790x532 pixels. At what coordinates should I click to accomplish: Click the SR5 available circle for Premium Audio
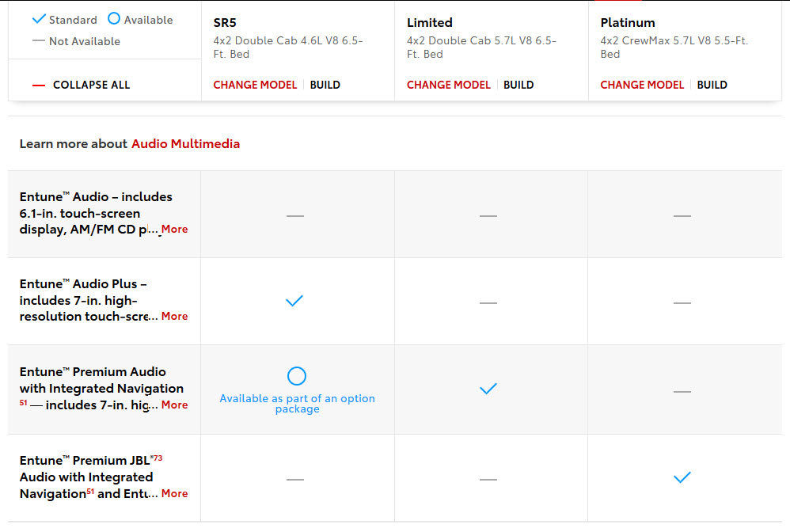[297, 376]
